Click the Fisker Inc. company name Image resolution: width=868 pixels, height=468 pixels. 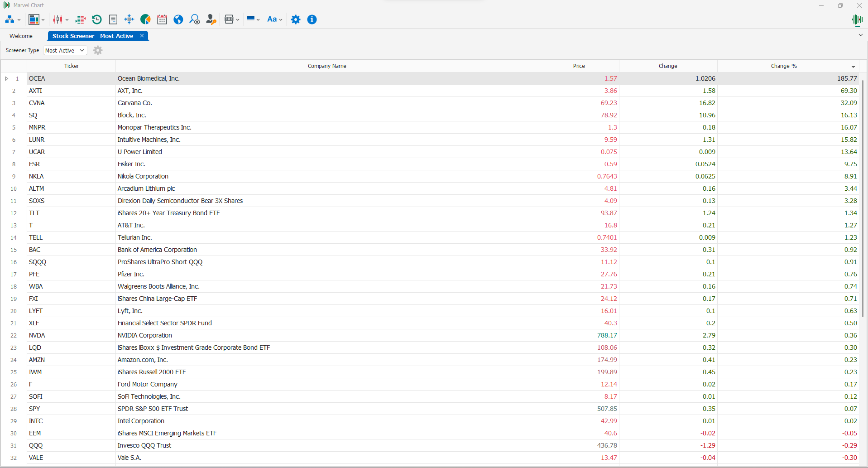(x=131, y=164)
